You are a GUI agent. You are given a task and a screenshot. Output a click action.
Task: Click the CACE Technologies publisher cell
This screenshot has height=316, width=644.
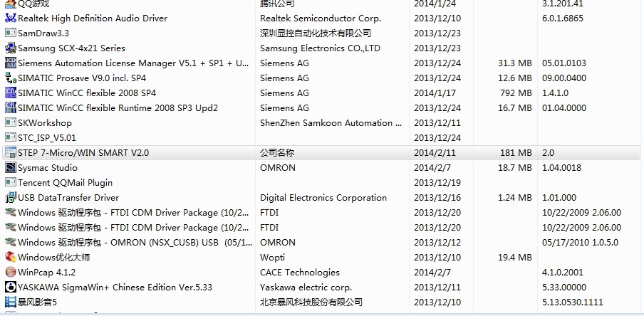tap(299, 272)
